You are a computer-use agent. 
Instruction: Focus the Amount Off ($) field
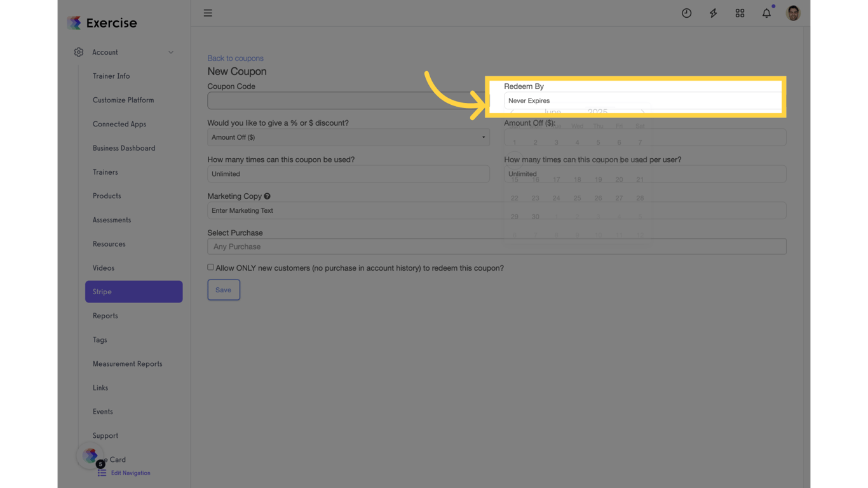[x=645, y=137]
